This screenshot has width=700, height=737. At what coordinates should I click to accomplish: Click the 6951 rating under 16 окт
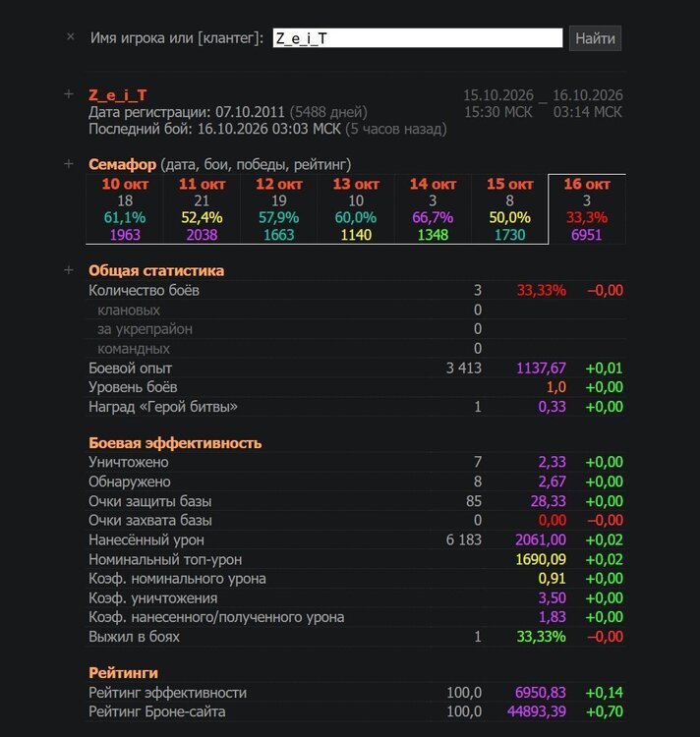click(587, 235)
